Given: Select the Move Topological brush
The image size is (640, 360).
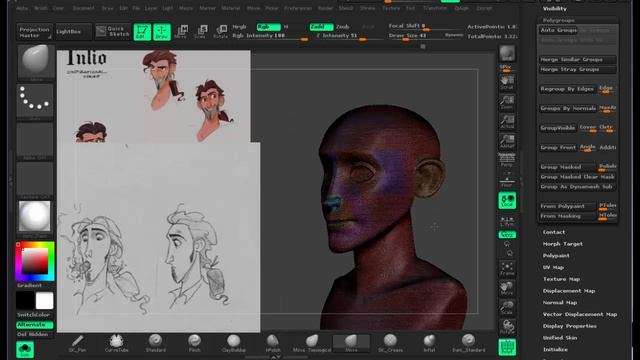Looking at the screenshot, I should [312, 343].
